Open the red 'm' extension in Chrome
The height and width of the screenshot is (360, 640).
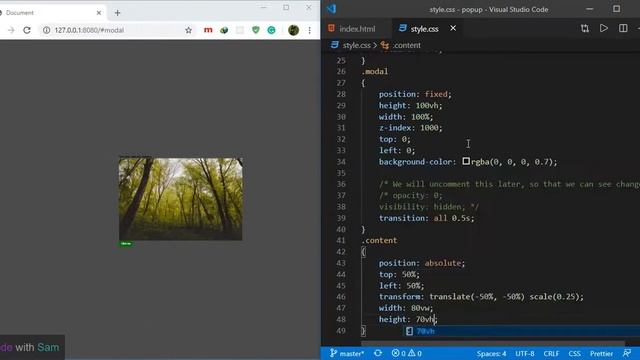coord(208,30)
